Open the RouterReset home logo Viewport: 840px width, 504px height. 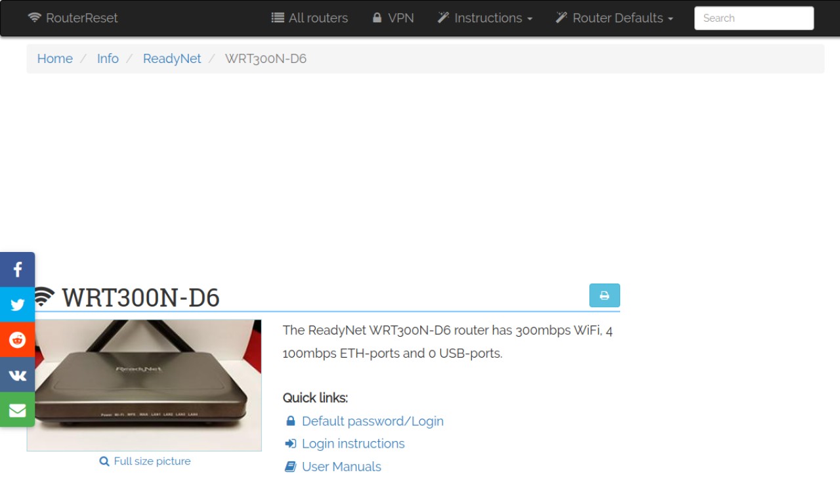(73, 18)
